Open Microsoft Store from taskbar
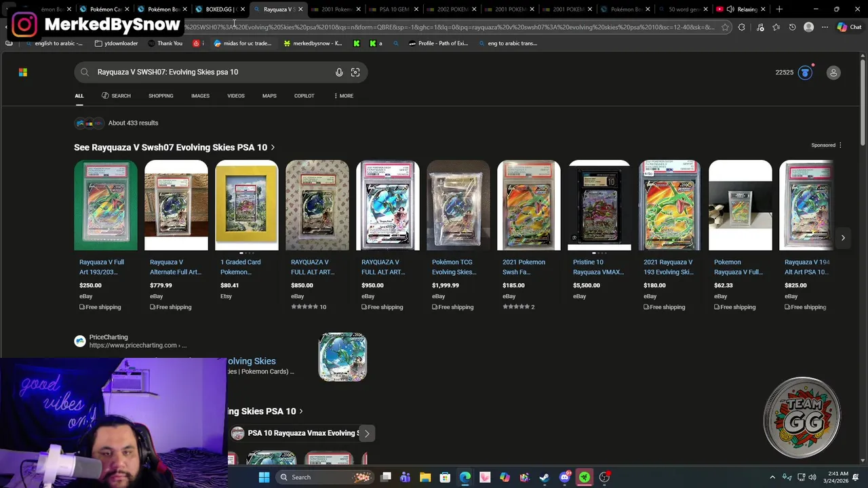 click(x=445, y=477)
